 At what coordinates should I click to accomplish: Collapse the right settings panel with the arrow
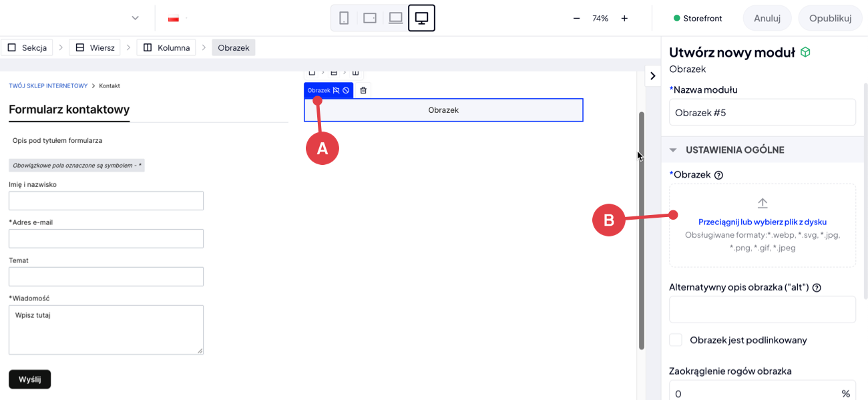point(652,76)
